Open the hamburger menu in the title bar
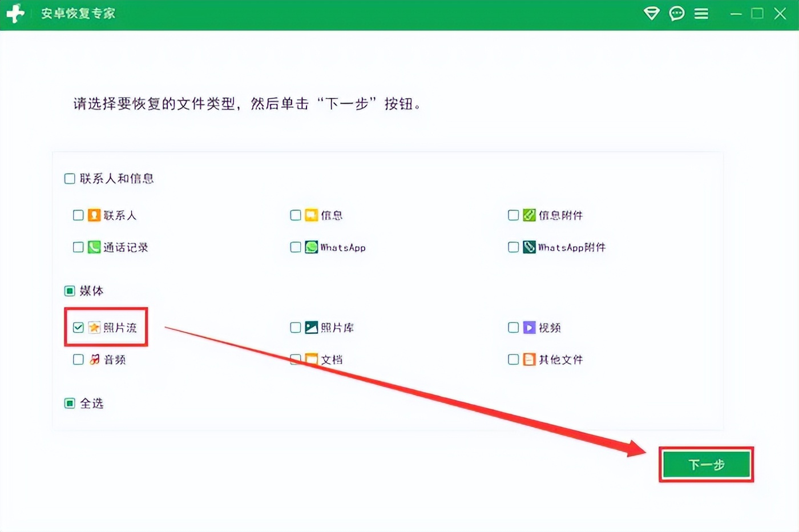The height and width of the screenshot is (532, 799). click(701, 13)
